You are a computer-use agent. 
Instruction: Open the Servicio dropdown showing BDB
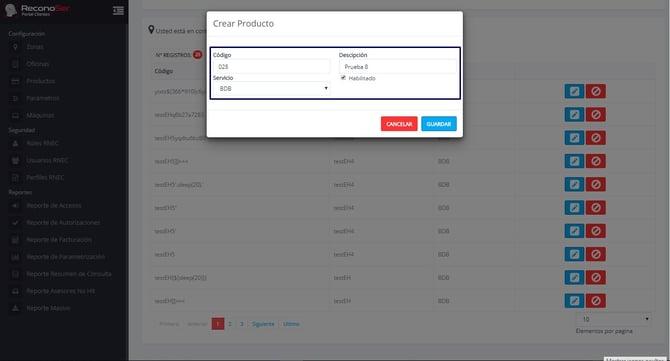[271, 88]
